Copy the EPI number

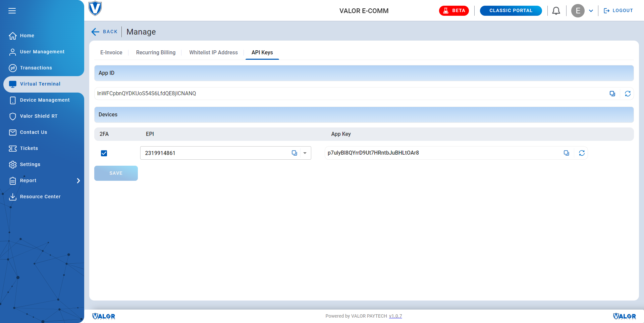294,153
